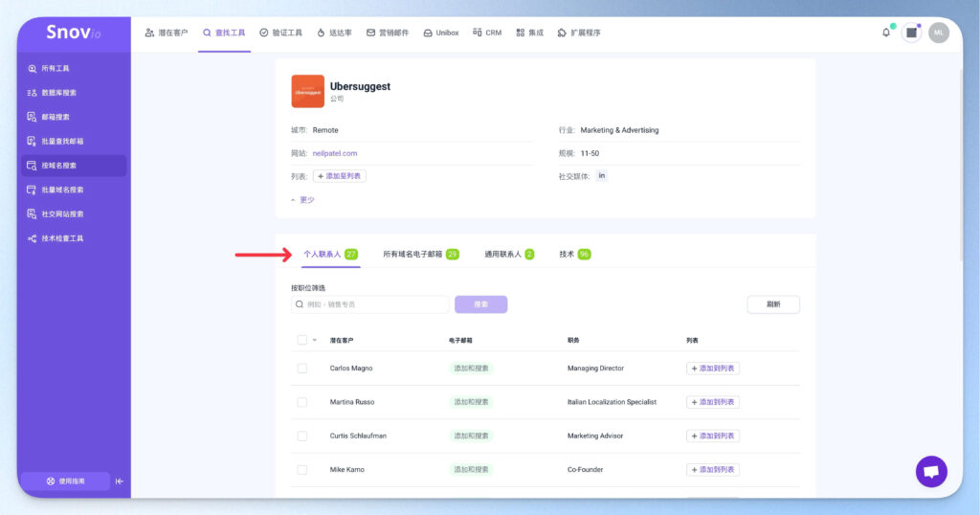
Task: Click the Ubersuggest company logo
Action: 307,91
